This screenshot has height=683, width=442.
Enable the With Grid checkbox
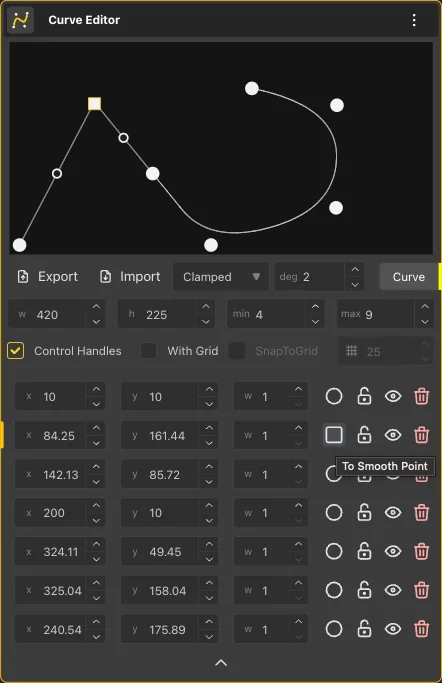(148, 351)
